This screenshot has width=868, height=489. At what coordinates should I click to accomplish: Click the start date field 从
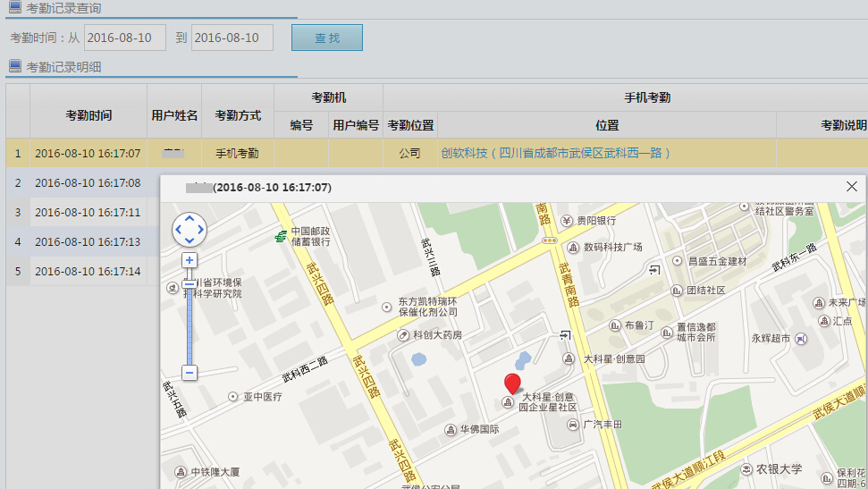coord(125,38)
